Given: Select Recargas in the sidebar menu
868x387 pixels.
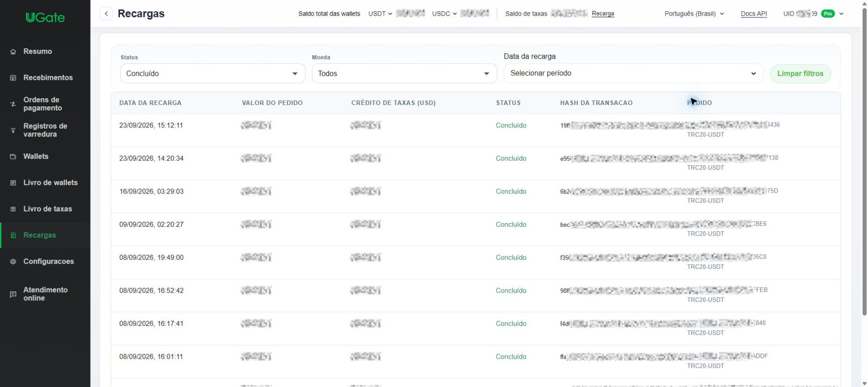Looking at the screenshot, I should [45, 235].
